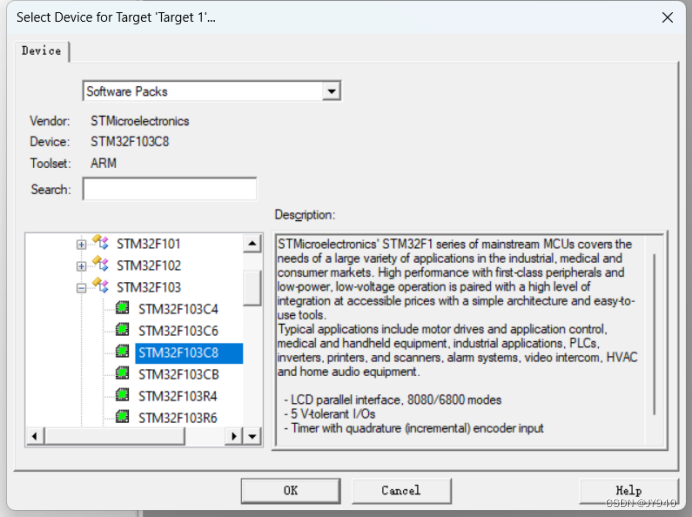Select the STM32F101 family label
The width and height of the screenshot is (692, 517).
click(x=148, y=244)
